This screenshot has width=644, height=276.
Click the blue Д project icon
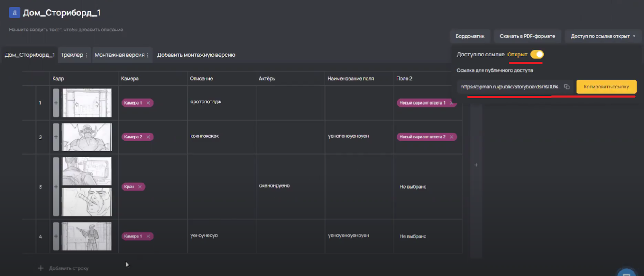14,13
